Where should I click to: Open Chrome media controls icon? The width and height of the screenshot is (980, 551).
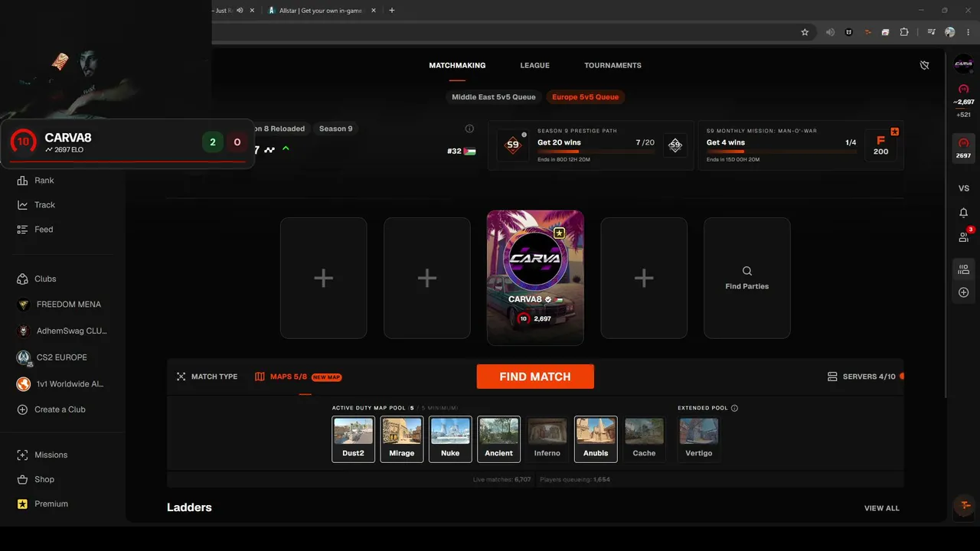point(931,32)
